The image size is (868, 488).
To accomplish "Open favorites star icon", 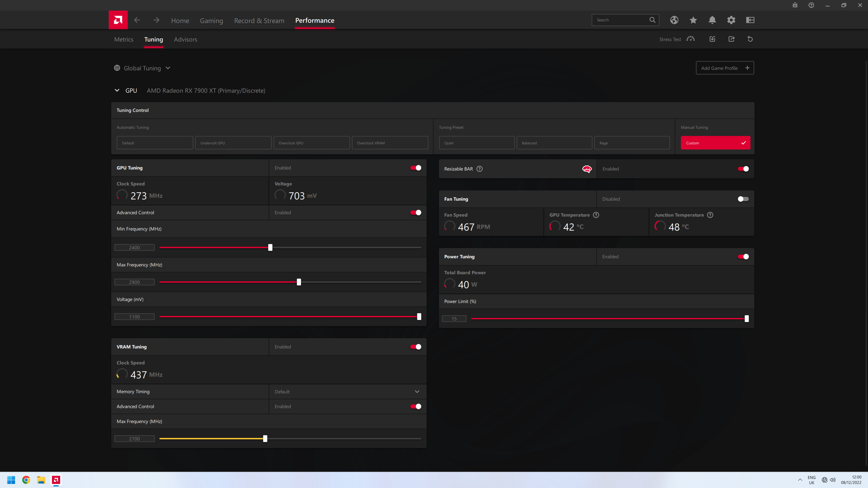I will point(693,20).
